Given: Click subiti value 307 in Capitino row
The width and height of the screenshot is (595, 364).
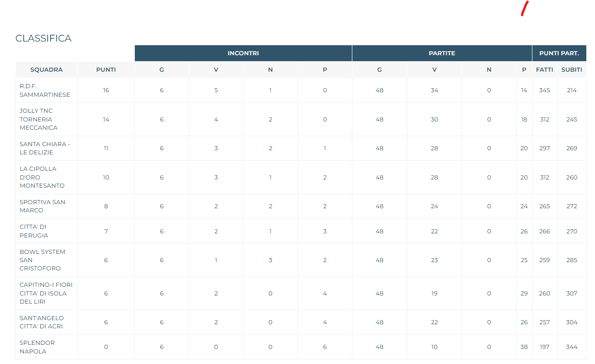Looking at the screenshot, I should click(572, 294).
